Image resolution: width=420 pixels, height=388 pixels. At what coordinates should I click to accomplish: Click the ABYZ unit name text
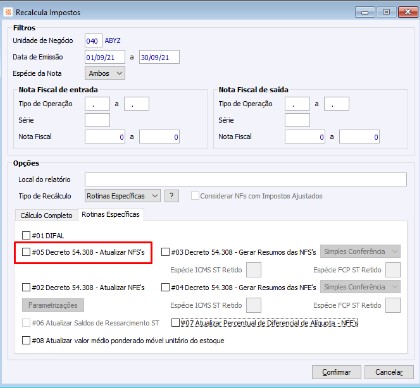point(113,41)
